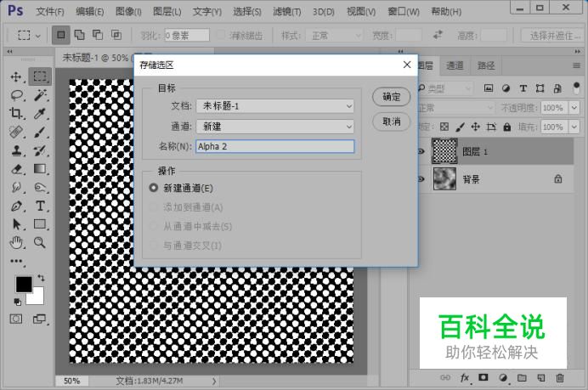Open the 滤镜(T) menu
Screen dimensions: 588x390
click(x=287, y=12)
